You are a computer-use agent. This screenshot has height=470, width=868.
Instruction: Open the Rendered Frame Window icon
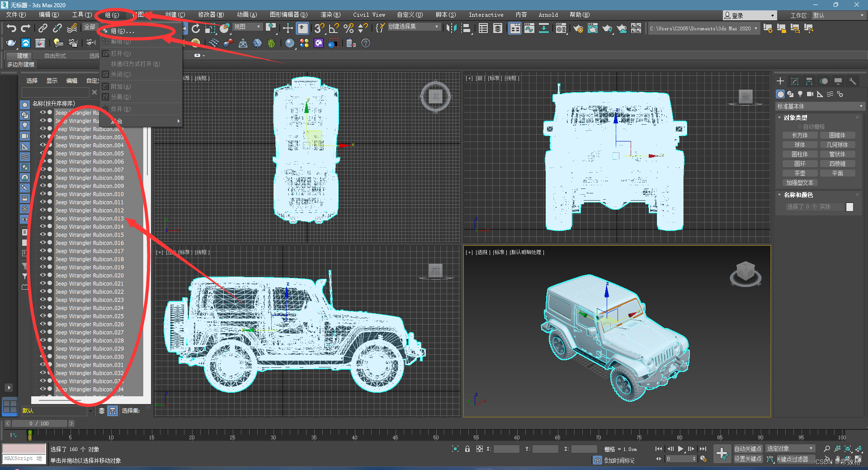(593, 28)
